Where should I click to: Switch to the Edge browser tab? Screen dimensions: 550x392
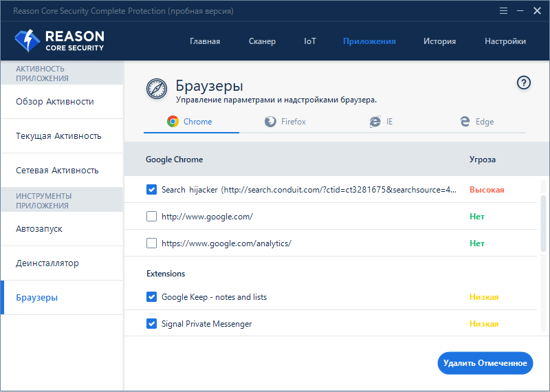[x=478, y=122]
